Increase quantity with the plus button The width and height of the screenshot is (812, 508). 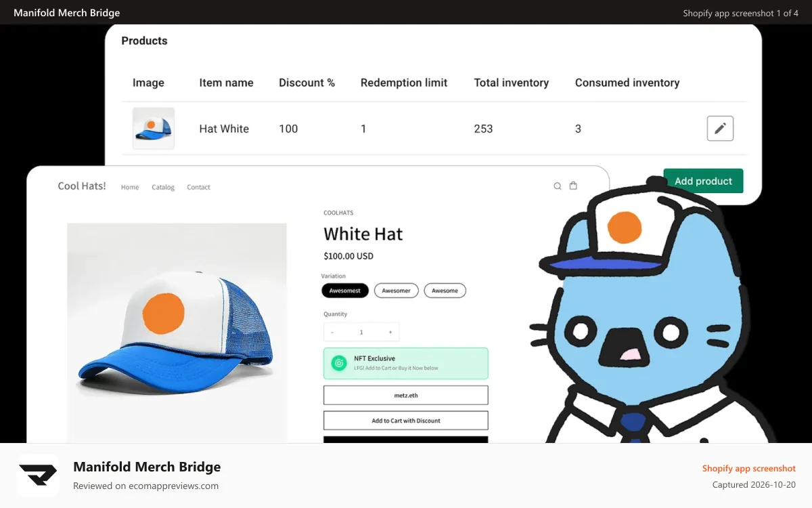[x=390, y=332]
